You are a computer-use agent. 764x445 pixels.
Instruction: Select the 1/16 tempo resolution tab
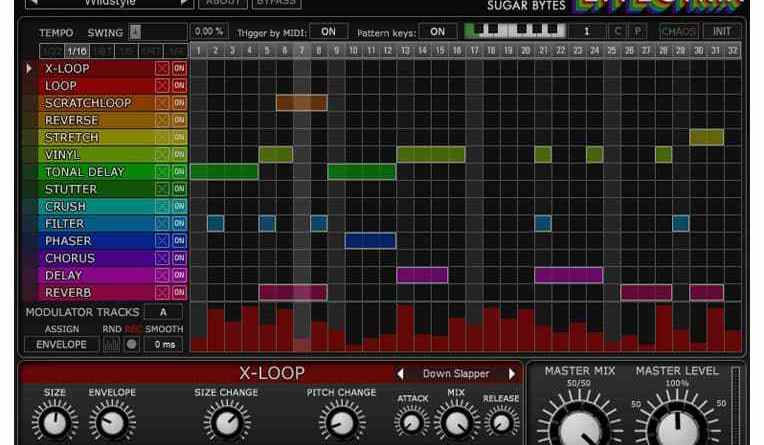pos(77,51)
